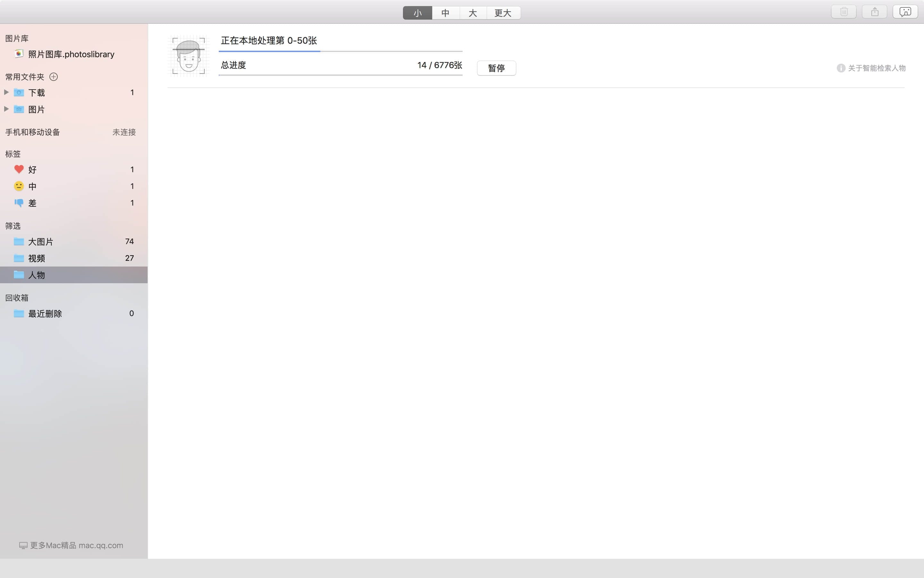Select the 下载 folder row
The width and height of the screenshot is (924, 578).
pyautogui.click(x=74, y=92)
